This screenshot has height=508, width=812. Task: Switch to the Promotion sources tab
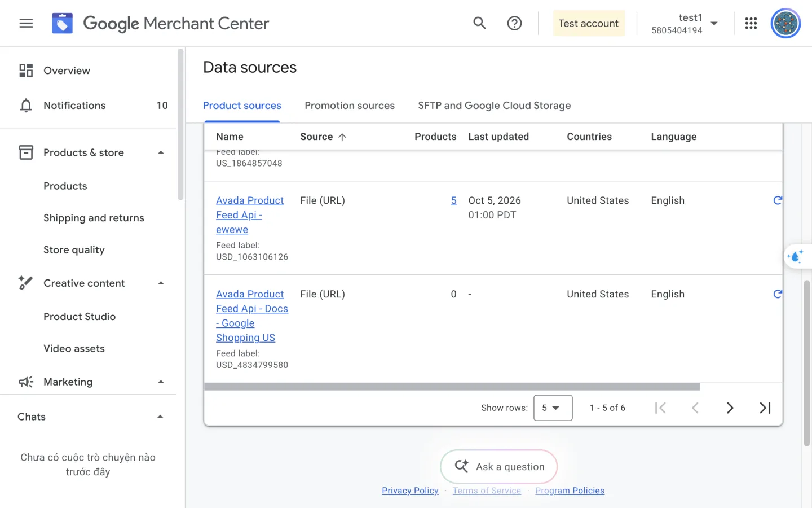coord(350,106)
